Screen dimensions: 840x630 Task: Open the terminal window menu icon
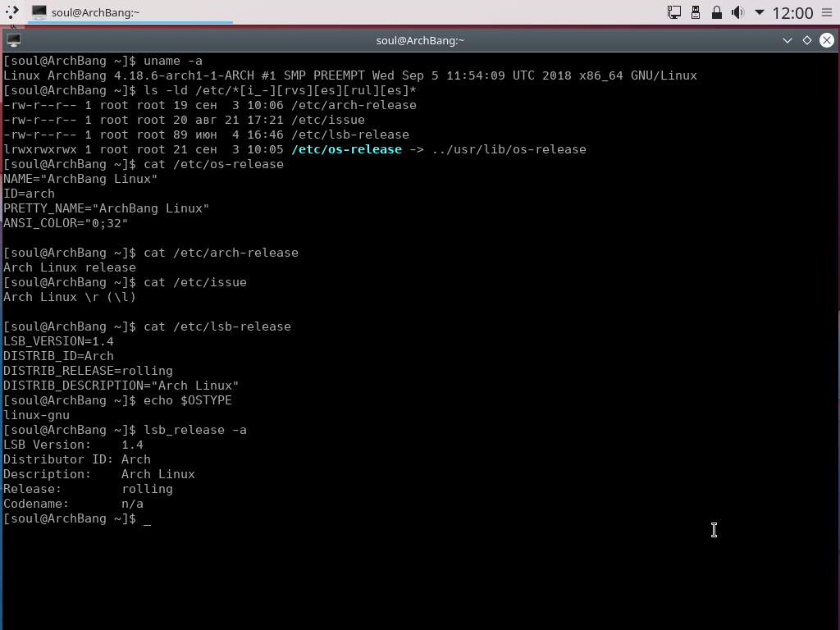tap(13, 39)
